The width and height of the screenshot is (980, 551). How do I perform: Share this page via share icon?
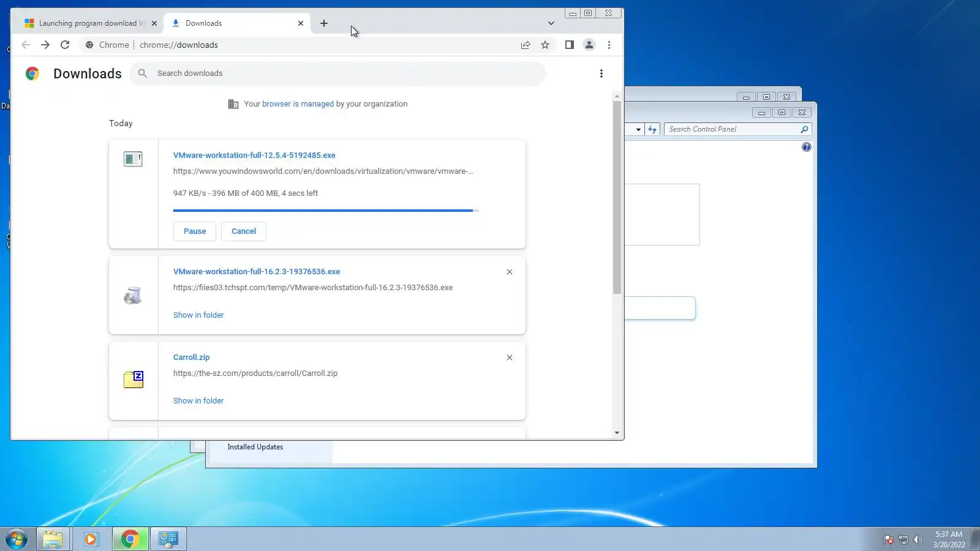(x=526, y=45)
